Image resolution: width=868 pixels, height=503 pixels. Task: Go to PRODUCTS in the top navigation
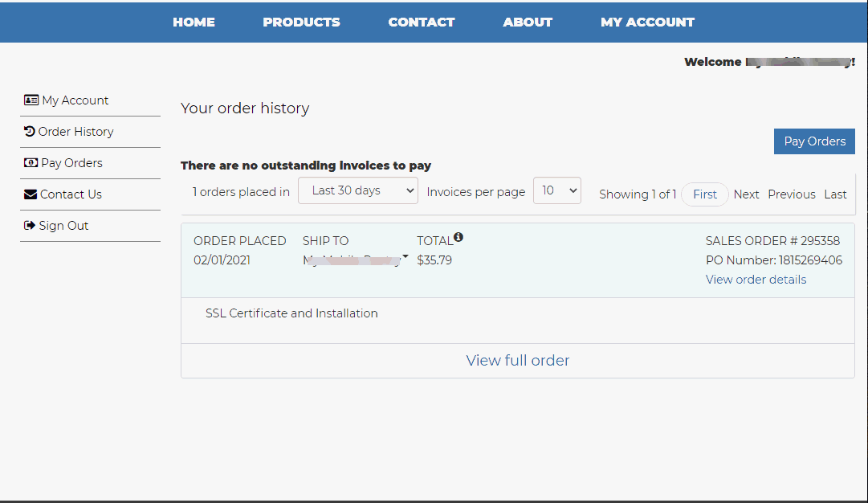pyautogui.click(x=301, y=22)
